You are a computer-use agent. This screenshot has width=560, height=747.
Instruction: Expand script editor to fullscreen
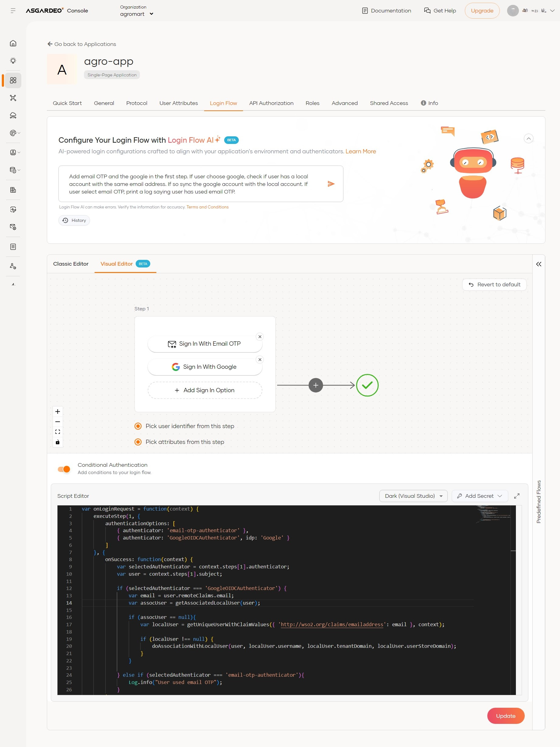pyautogui.click(x=517, y=496)
